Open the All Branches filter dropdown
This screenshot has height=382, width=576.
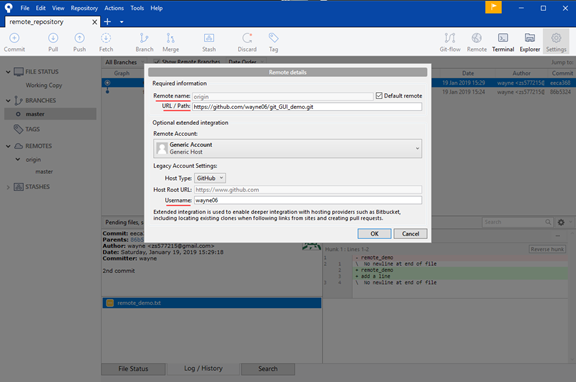click(124, 62)
